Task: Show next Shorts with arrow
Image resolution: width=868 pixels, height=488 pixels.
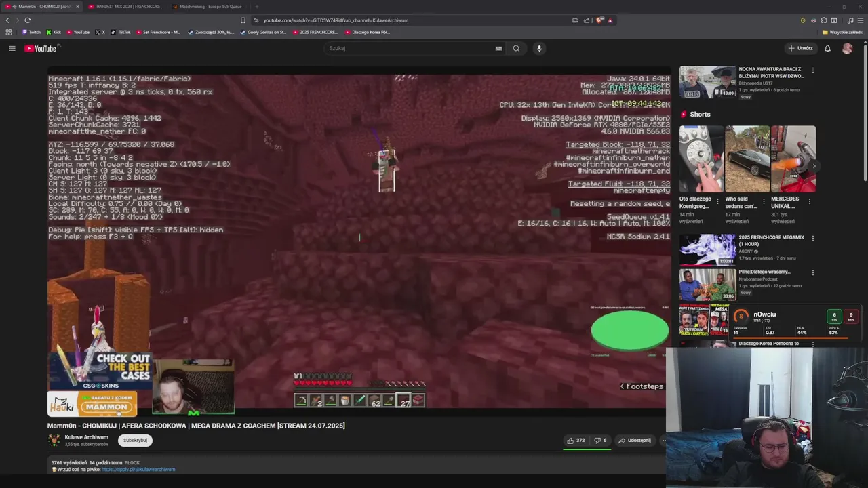Action: [x=814, y=165]
